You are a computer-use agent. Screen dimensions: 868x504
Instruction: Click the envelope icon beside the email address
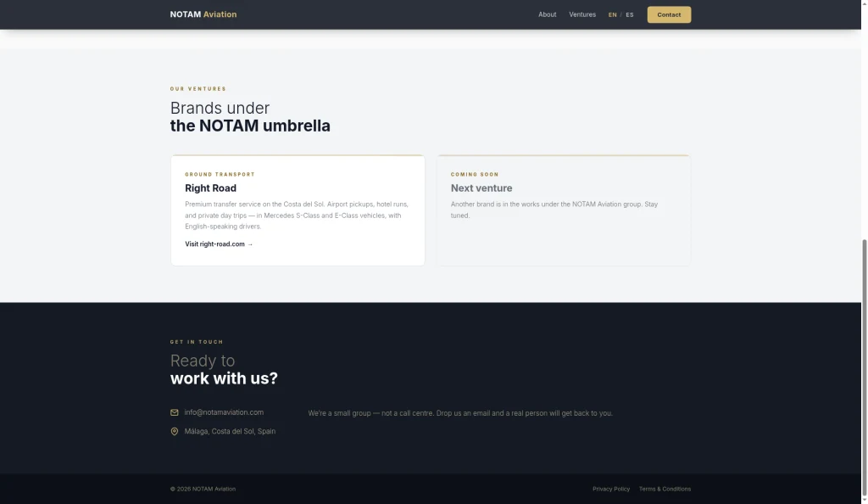[175, 412]
